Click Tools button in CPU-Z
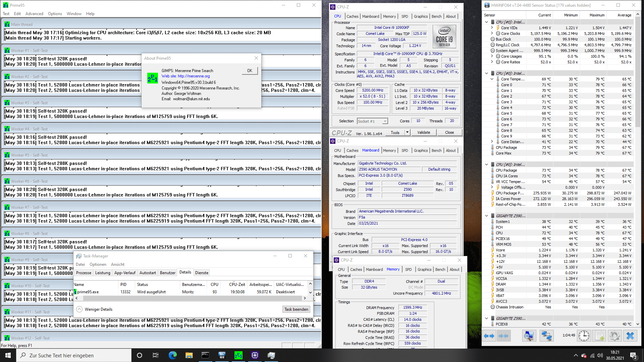The height and width of the screenshot is (362, 644). coord(395,132)
